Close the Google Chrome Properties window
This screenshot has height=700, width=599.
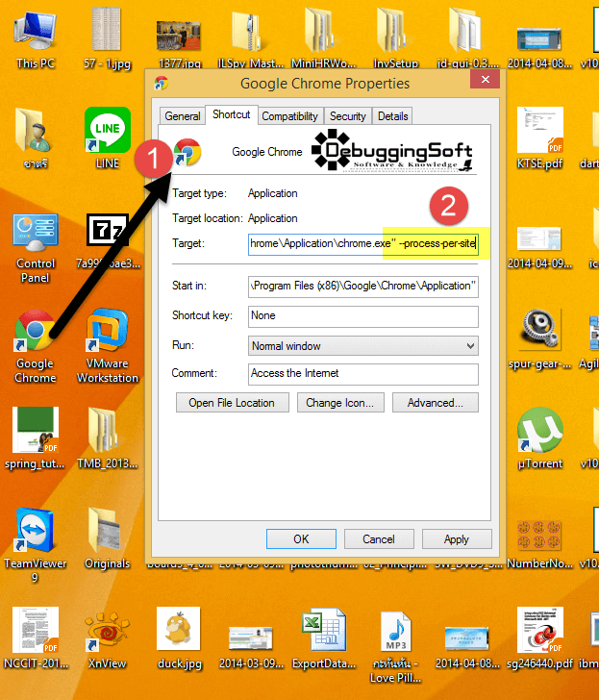coord(485,80)
